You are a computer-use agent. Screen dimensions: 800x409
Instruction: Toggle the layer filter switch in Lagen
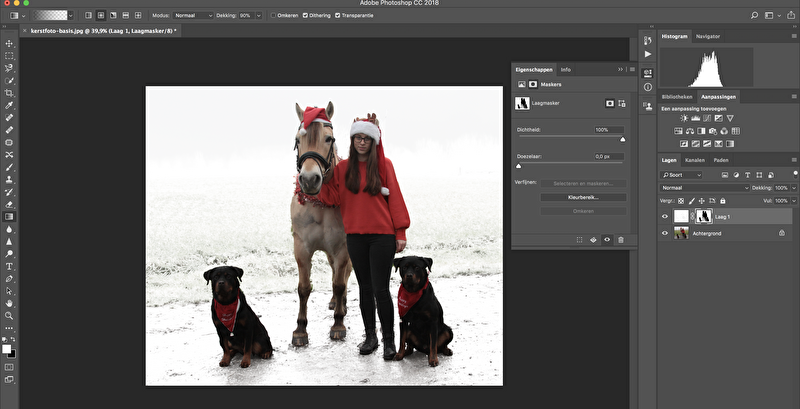pyautogui.click(x=795, y=174)
